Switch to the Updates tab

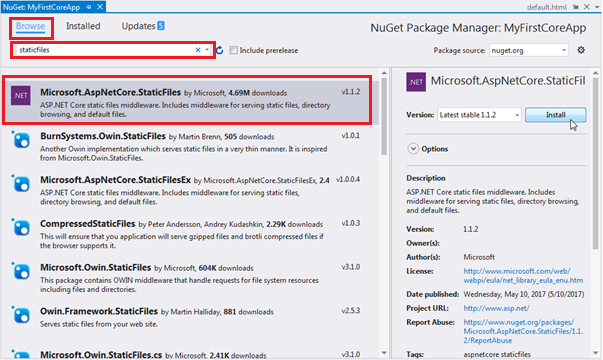[x=143, y=26]
